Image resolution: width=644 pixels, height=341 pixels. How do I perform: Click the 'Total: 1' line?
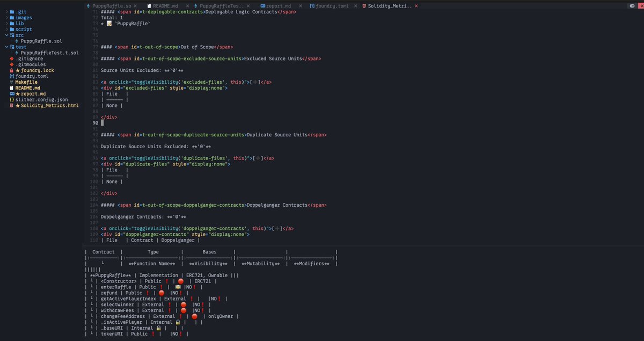click(x=112, y=18)
